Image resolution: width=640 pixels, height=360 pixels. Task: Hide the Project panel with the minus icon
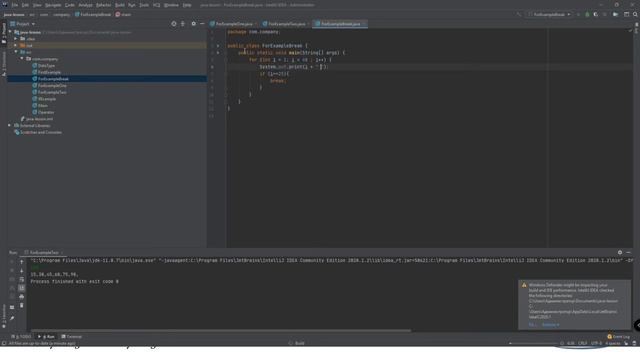[202, 24]
